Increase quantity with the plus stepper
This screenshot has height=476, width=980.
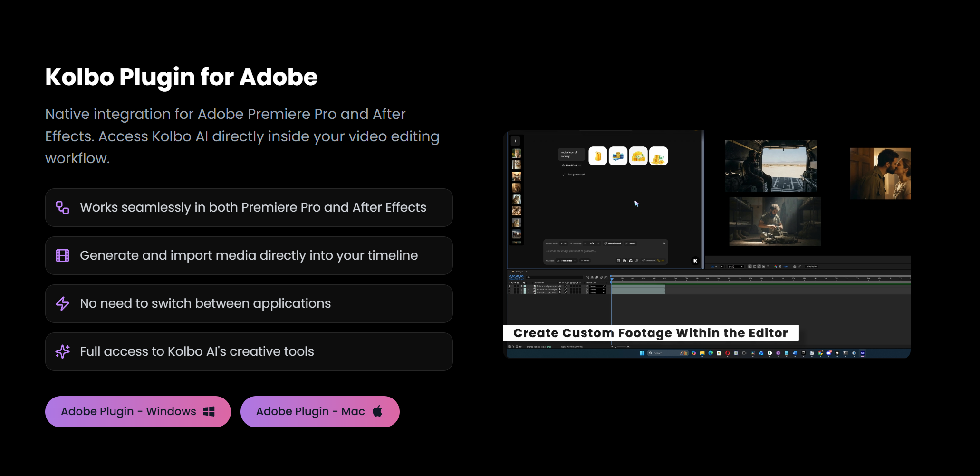[598, 243]
